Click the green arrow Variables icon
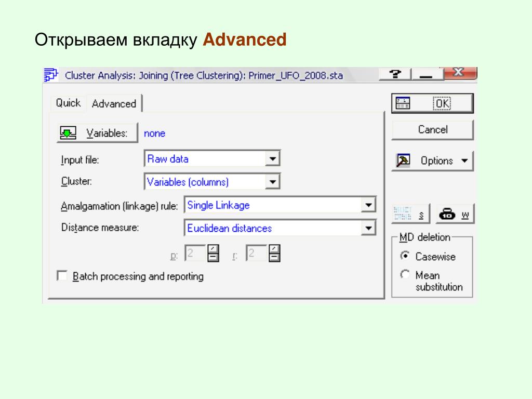532x399 pixels. [68, 132]
